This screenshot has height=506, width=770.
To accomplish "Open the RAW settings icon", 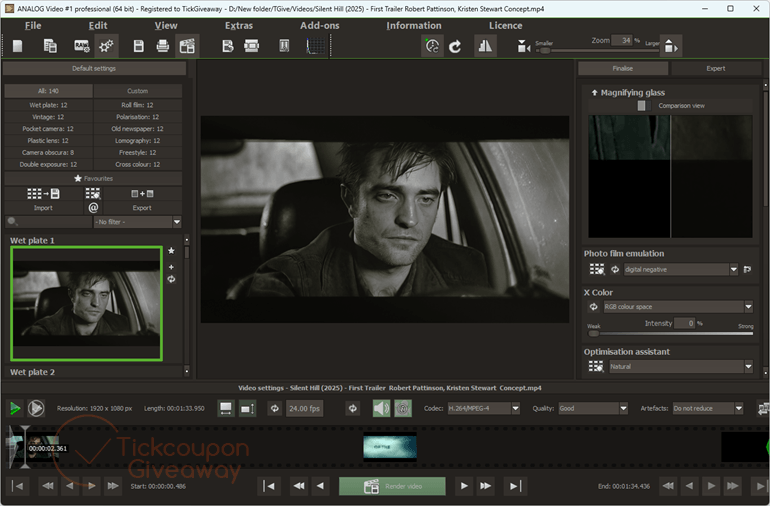I will (x=82, y=46).
